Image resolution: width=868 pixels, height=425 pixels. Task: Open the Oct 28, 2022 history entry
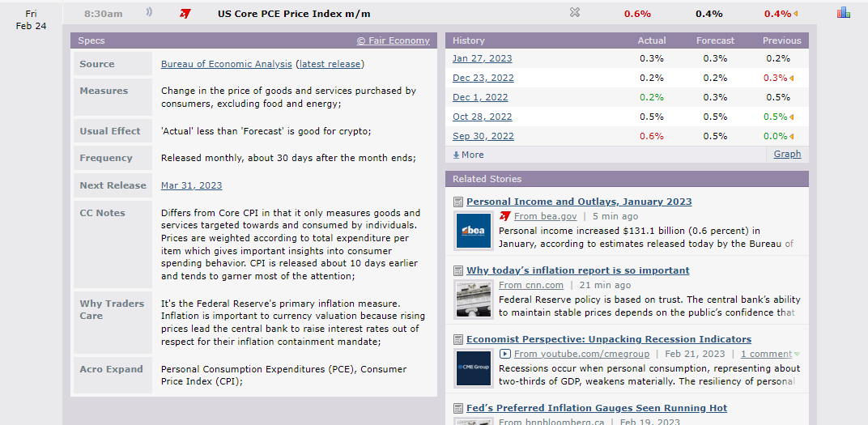(x=482, y=117)
